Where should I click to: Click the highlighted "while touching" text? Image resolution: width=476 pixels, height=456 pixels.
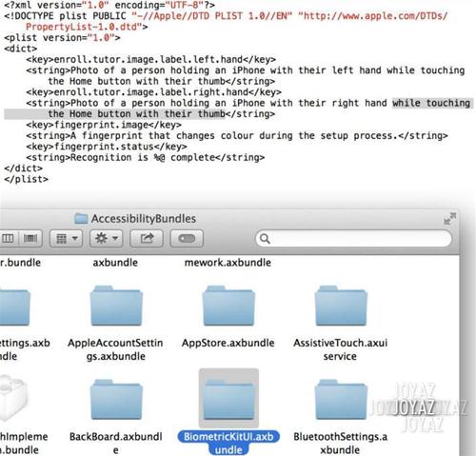tap(431, 103)
